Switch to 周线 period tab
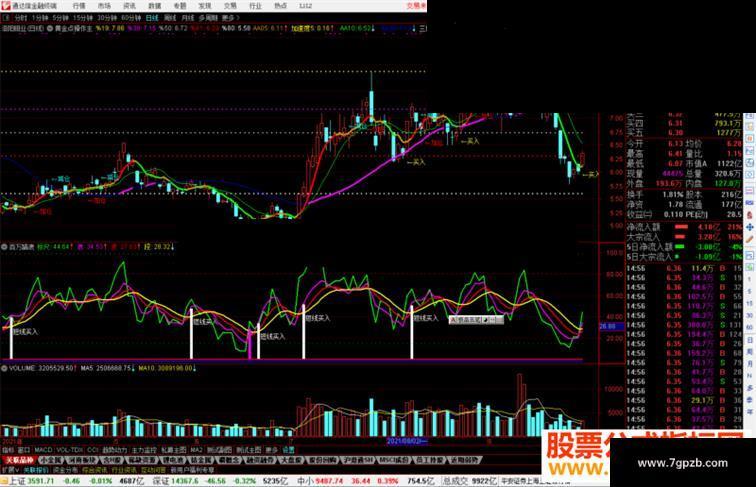 pos(170,18)
